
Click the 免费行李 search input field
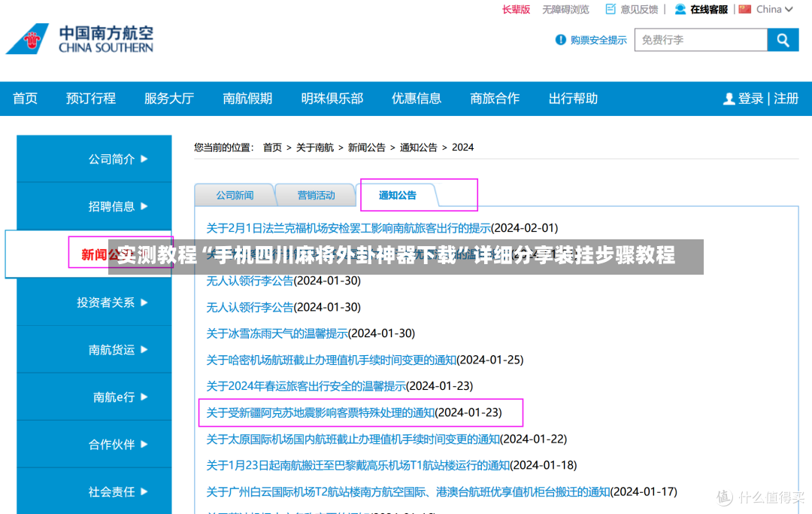coord(701,40)
